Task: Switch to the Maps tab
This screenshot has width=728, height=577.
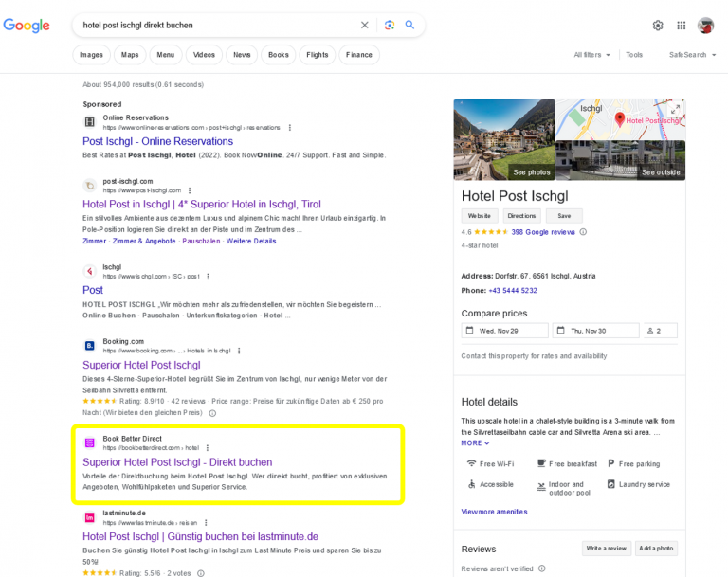Action: pos(130,55)
